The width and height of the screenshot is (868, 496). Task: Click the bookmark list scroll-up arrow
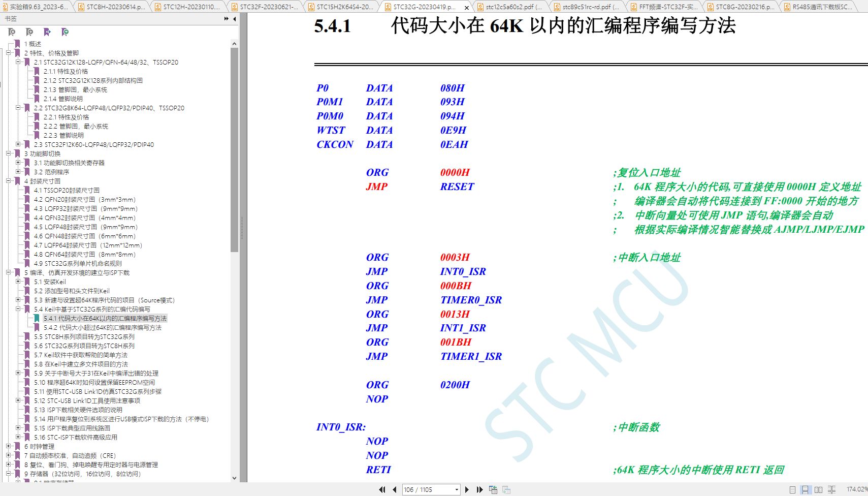point(234,44)
